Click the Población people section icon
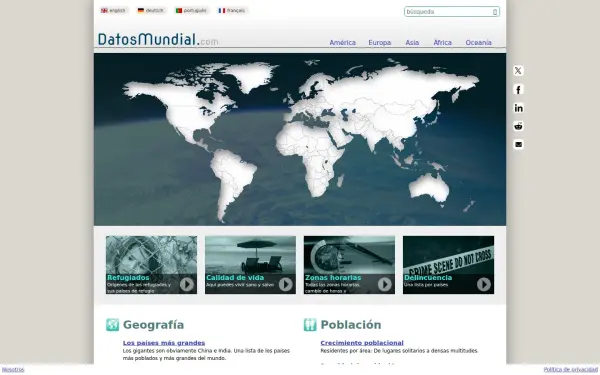Image resolution: width=600 pixels, height=375 pixels. 310,324
